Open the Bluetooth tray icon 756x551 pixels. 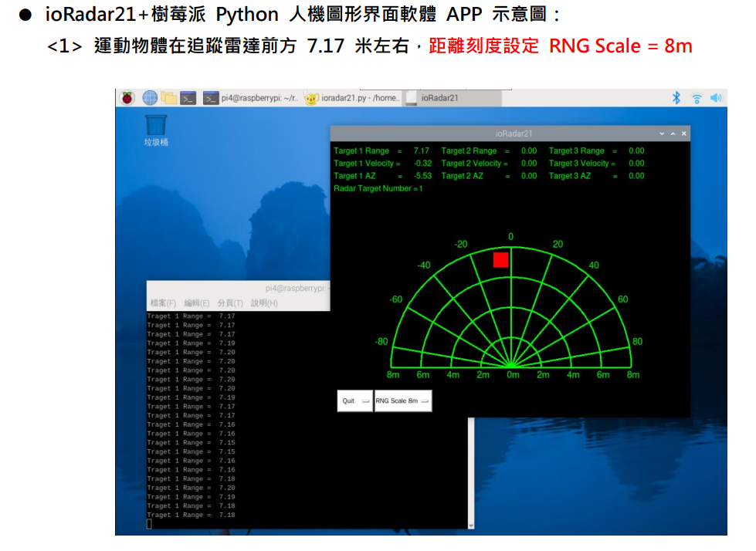(x=676, y=98)
